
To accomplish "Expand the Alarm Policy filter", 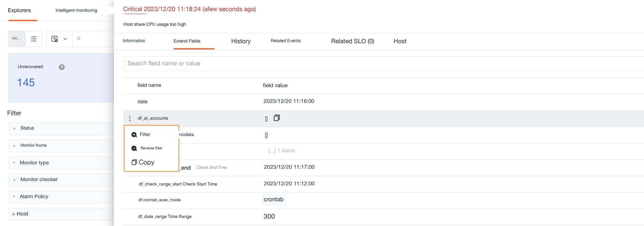I will click(61, 197).
